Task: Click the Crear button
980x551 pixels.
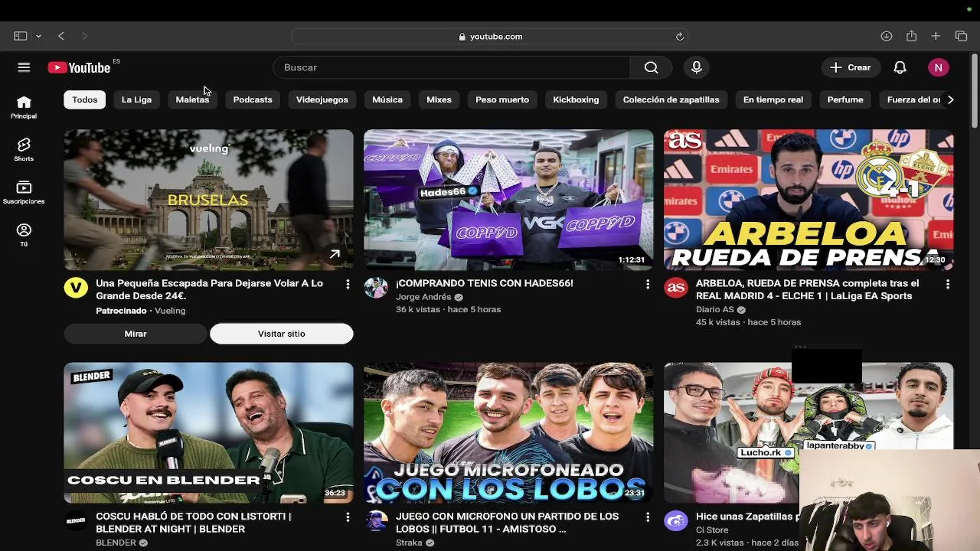Action: pyautogui.click(x=851, y=67)
